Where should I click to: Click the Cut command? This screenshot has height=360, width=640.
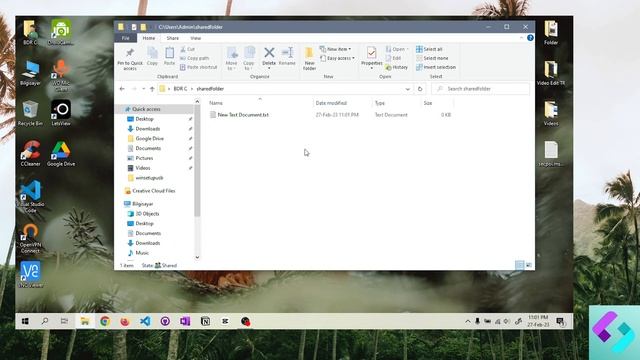188,49
